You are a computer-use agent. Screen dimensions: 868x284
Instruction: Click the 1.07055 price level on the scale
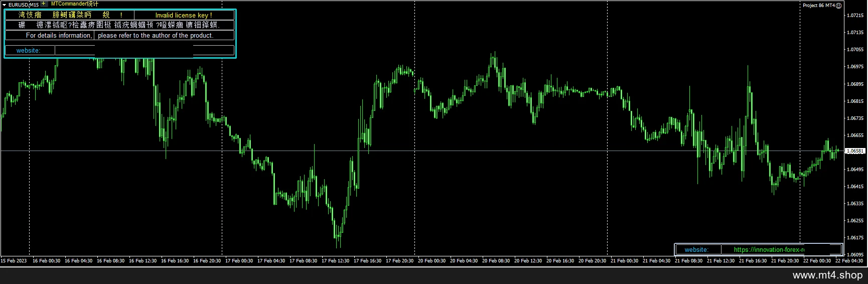coord(855,50)
